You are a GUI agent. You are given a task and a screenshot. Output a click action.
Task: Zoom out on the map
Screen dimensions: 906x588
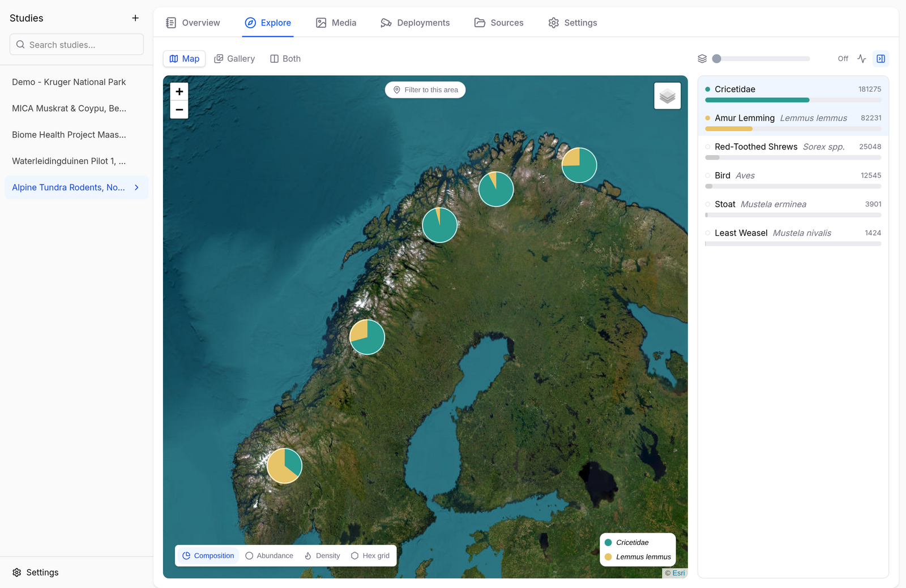(179, 110)
